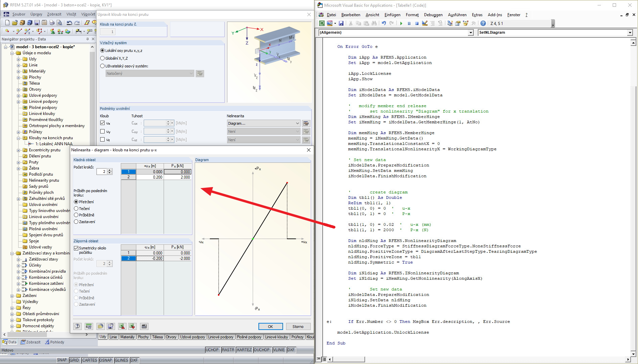
Task: Switch to Pohledy navigator tab
Action: pos(55,342)
